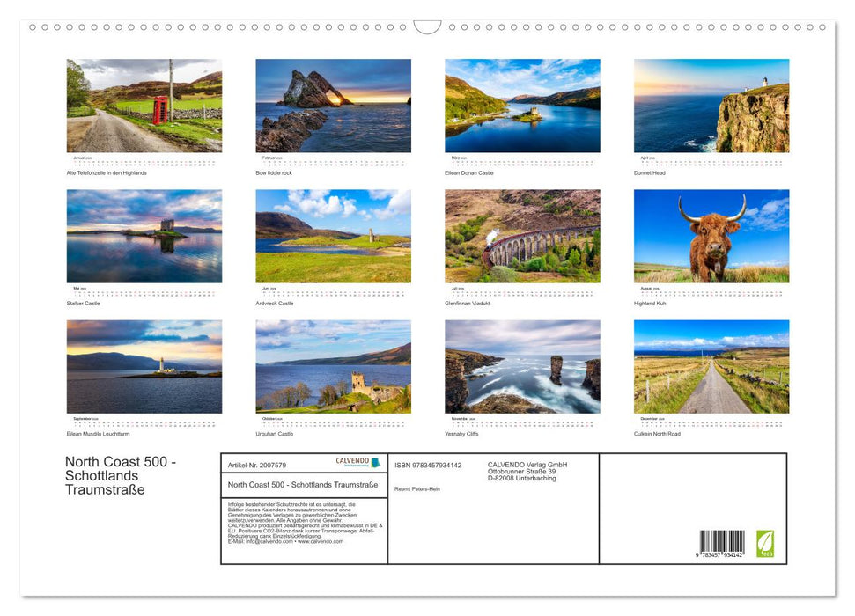Expand the Eilean Donan Castle caption
Screen dimensions: 855x616
tap(468, 173)
